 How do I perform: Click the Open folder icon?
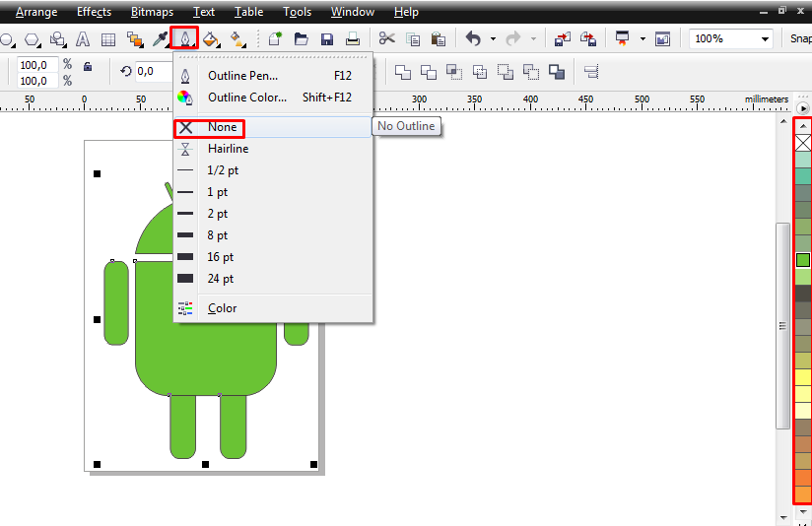click(301, 39)
